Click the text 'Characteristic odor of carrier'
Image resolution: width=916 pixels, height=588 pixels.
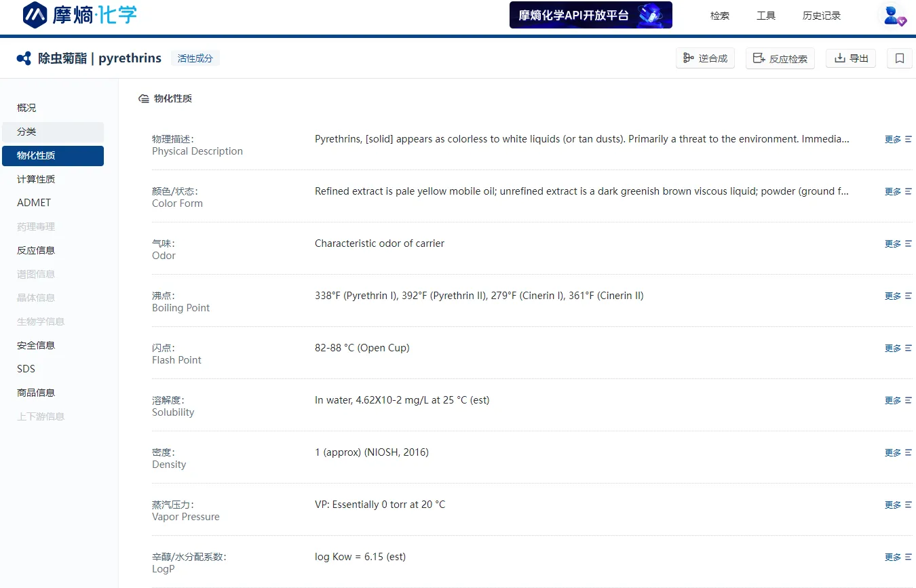click(379, 243)
